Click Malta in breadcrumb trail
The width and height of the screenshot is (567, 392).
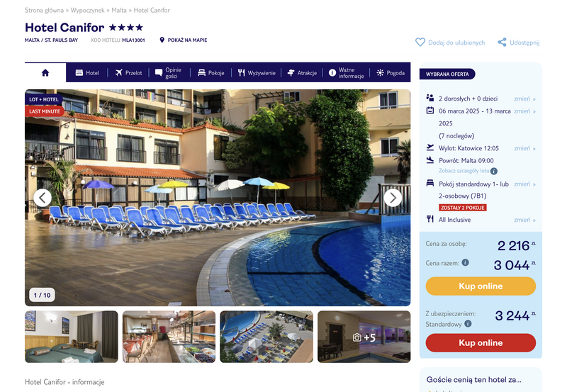119,10
